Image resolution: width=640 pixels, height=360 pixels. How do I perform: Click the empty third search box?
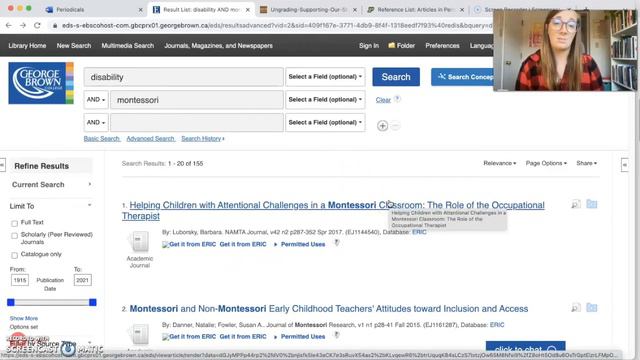(197, 122)
